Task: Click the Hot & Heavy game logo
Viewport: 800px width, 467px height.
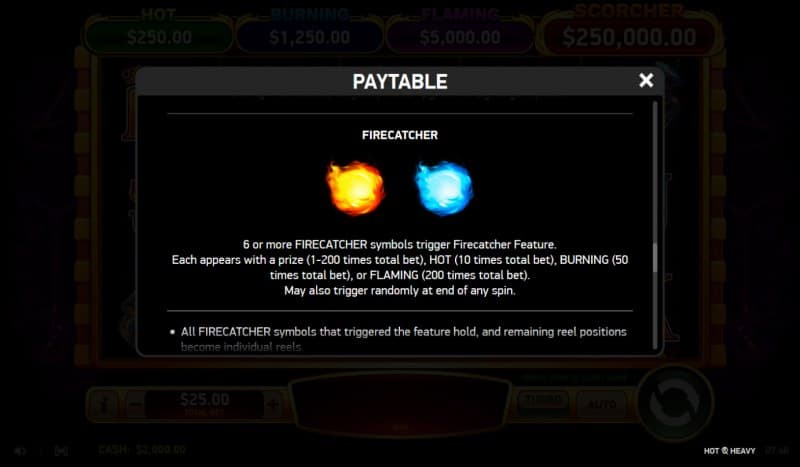Action: [729, 451]
